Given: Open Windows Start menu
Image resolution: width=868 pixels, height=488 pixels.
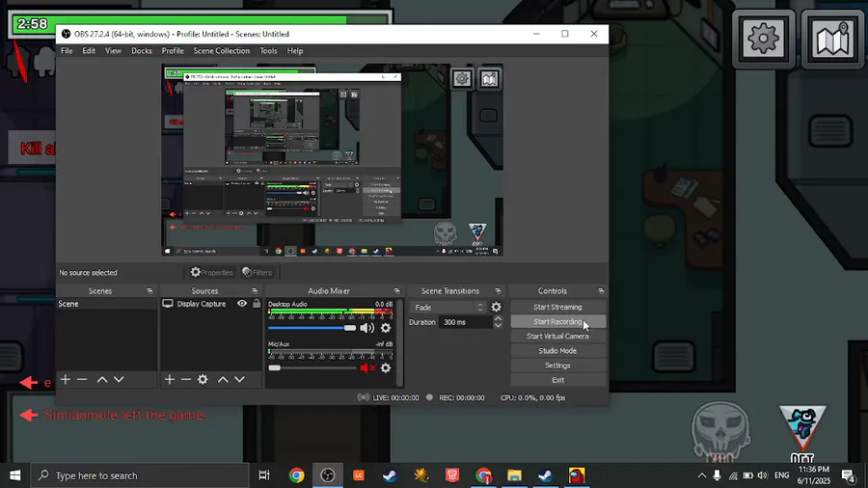Looking at the screenshot, I should pos(14,475).
